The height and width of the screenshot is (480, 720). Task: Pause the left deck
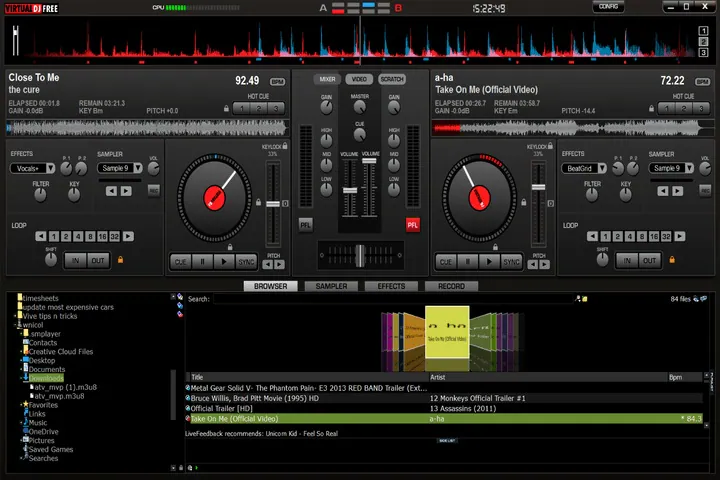click(202, 262)
